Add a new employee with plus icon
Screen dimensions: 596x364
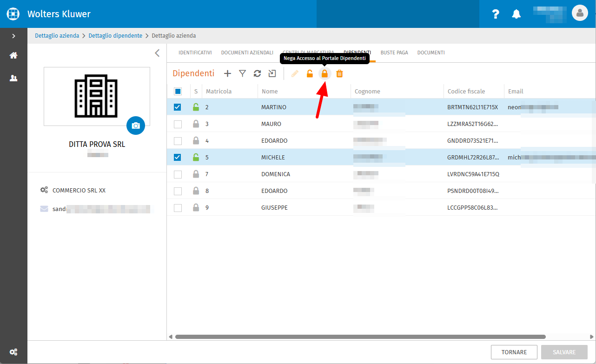(227, 73)
